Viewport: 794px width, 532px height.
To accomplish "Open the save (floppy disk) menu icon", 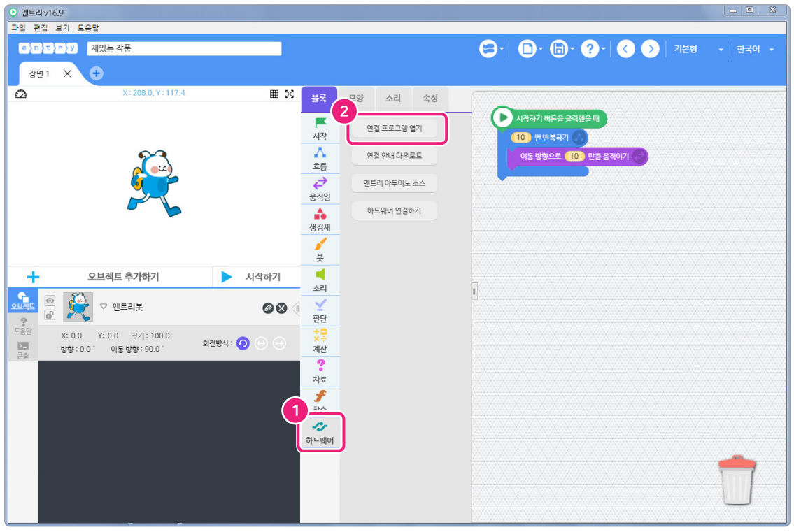I will [558, 49].
